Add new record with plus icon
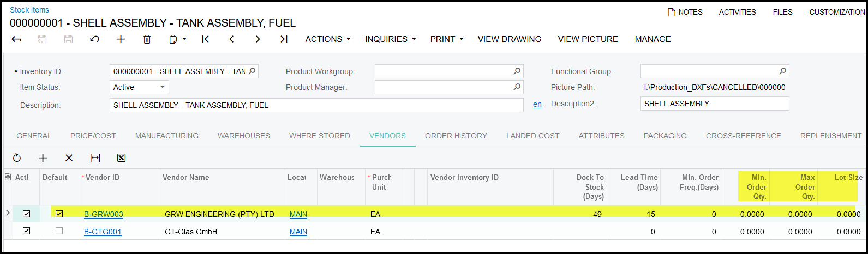This screenshot has width=868, height=254. click(x=121, y=39)
